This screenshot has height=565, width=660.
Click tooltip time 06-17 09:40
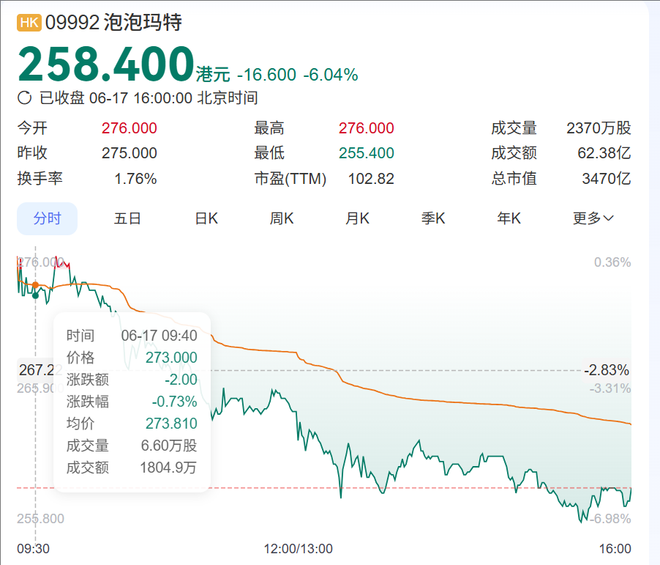coord(159,336)
